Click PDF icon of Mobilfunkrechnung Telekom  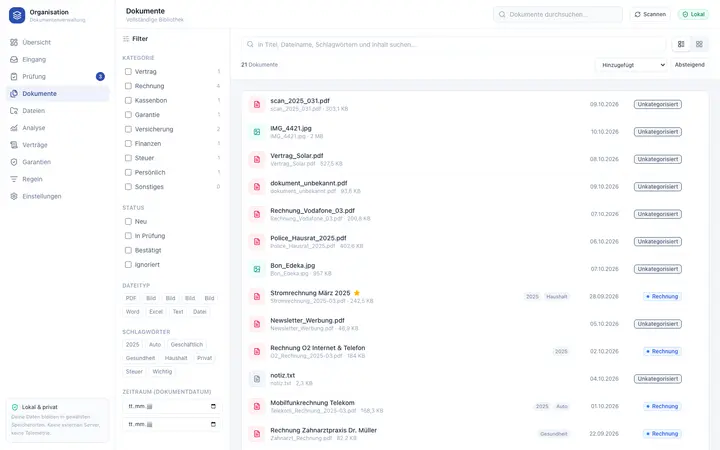(x=257, y=406)
